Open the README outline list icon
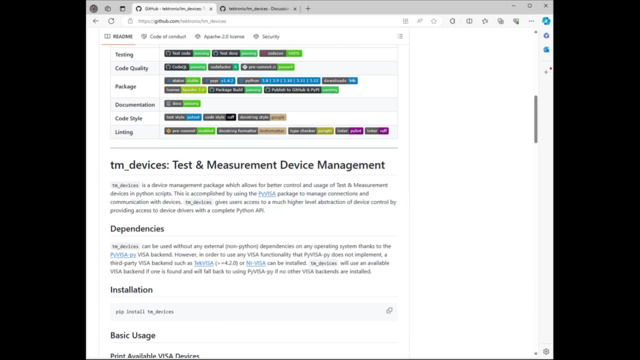The width and height of the screenshot is (640, 360). [400, 36]
